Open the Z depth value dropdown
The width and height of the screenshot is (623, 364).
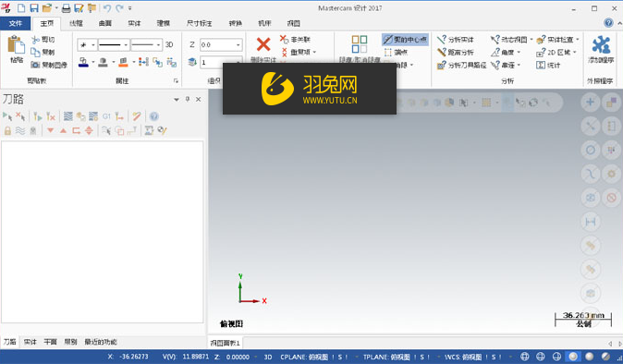[238, 45]
